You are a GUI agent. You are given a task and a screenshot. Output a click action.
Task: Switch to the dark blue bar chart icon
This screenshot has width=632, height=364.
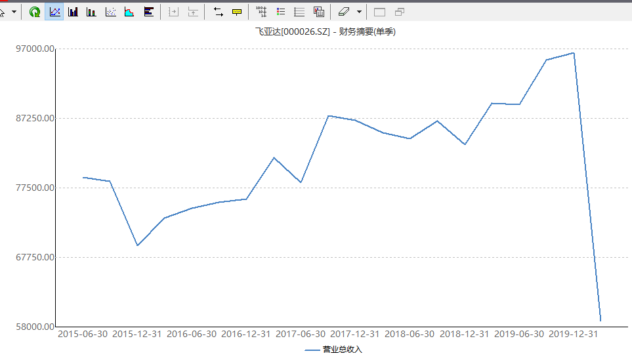pos(73,12)
